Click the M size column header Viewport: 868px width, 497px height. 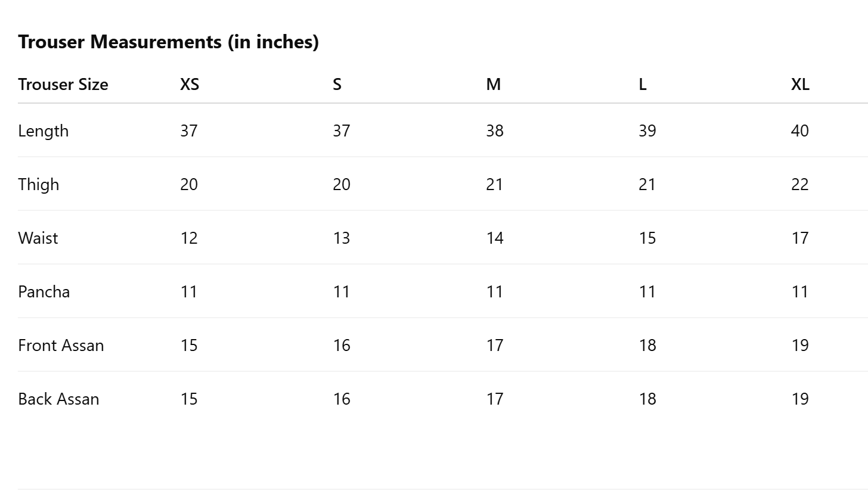click(x=493, y=85)
